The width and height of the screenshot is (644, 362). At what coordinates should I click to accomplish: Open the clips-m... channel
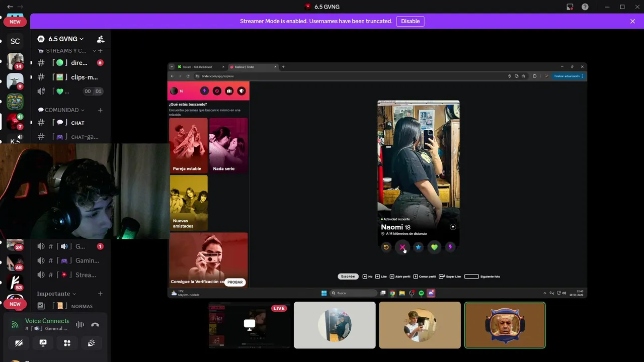[x=70, y=77]
